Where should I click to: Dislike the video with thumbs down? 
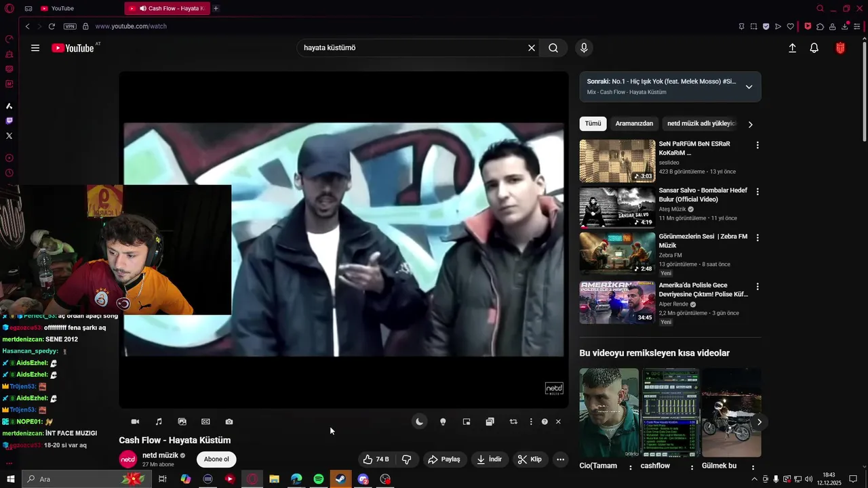(x=407, y=460)
